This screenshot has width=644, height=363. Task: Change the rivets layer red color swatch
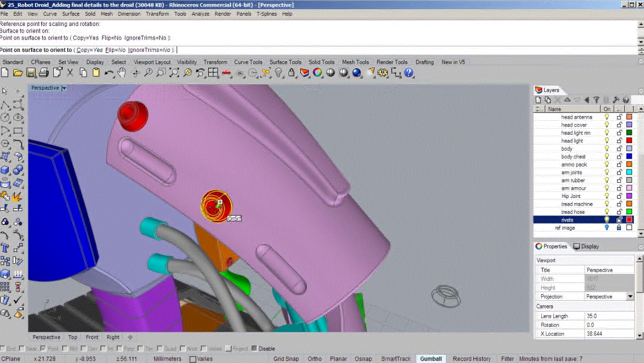[629, 219]
